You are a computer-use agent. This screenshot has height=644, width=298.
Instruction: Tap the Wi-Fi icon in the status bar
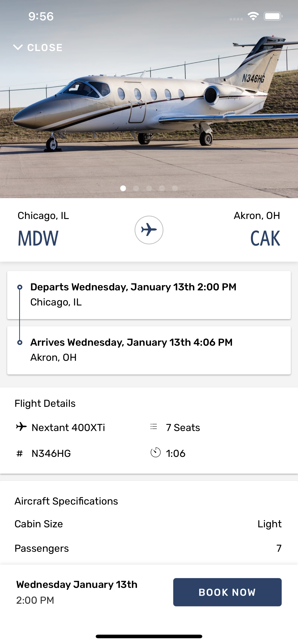click(253, 16)
